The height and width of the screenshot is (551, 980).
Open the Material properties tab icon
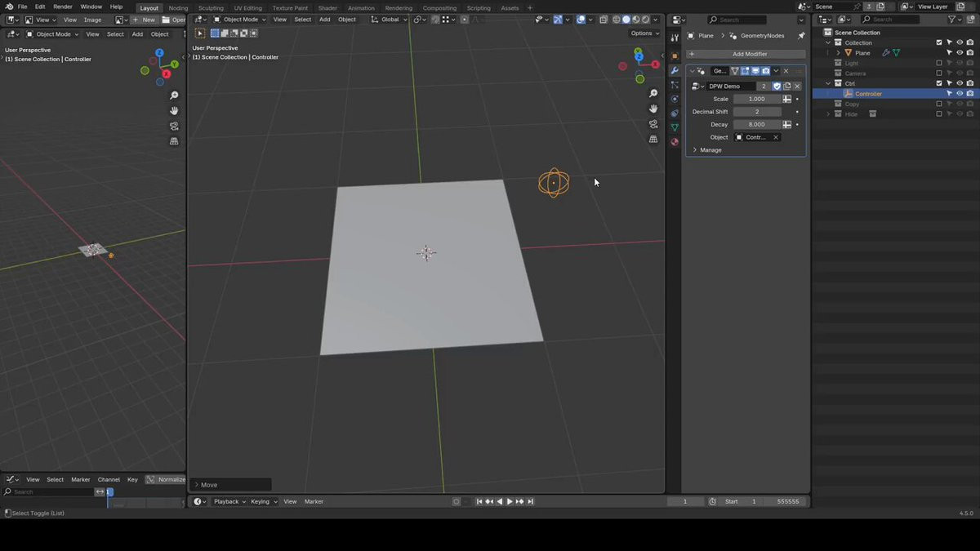[675, 142]
